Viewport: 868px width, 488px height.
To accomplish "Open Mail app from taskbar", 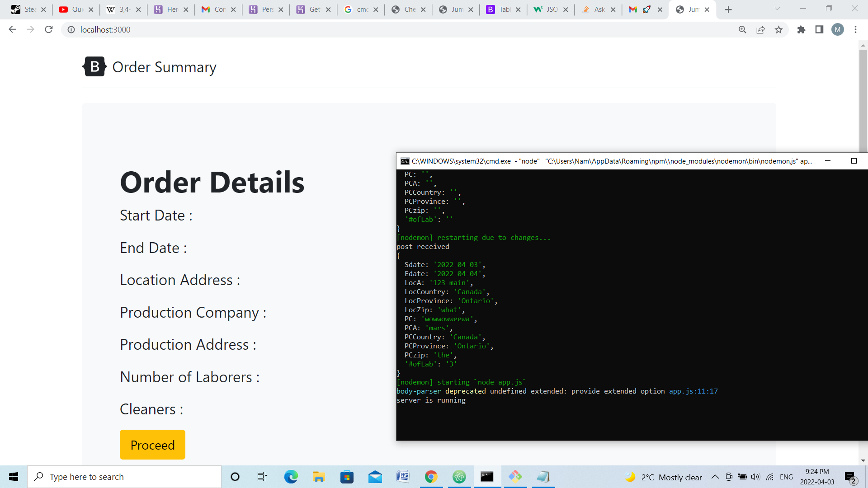I will click(375, 477).
